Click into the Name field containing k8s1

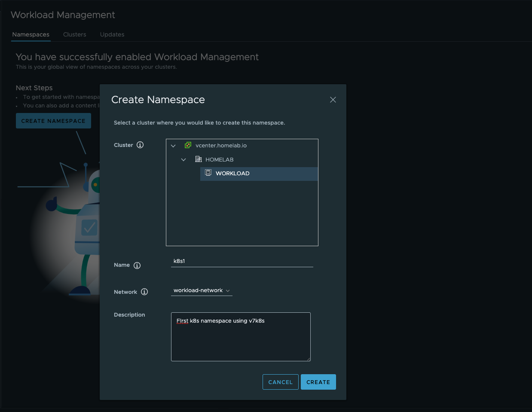point(242,261)
